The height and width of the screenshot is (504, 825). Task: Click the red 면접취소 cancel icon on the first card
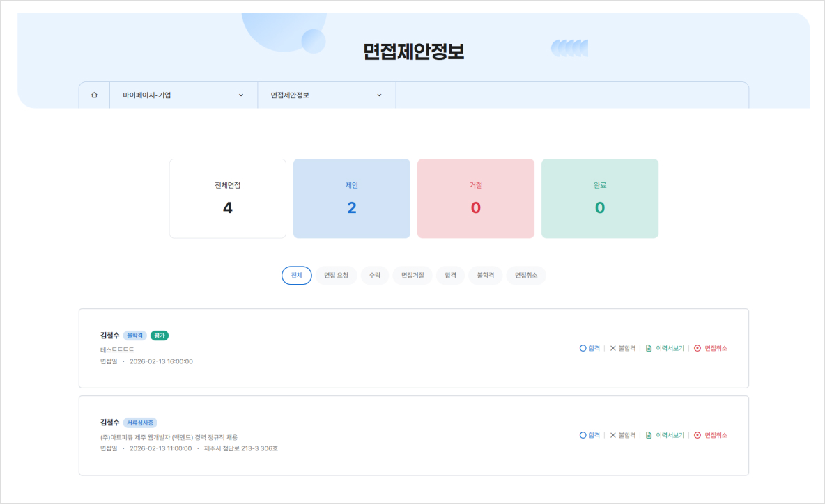697,348
